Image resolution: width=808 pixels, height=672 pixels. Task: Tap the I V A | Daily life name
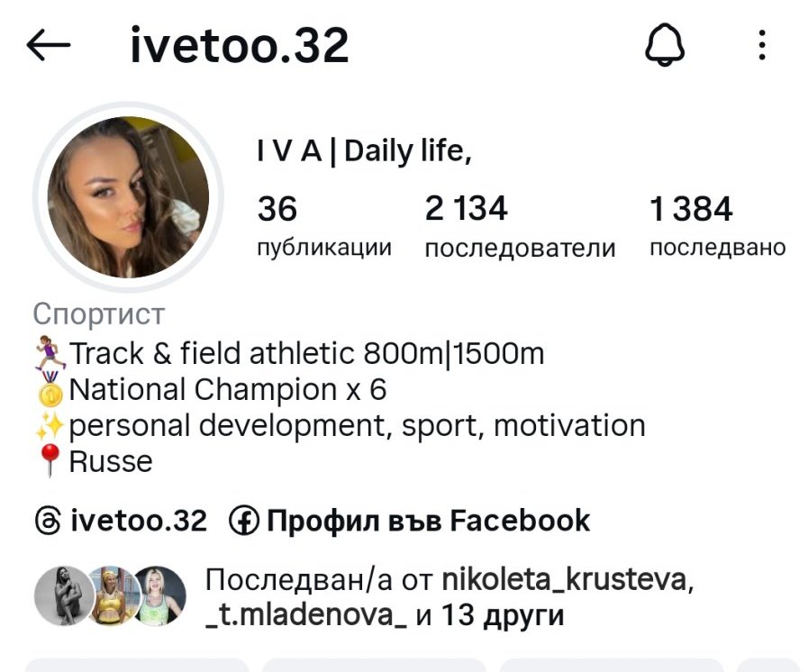[x=364, y=151]
